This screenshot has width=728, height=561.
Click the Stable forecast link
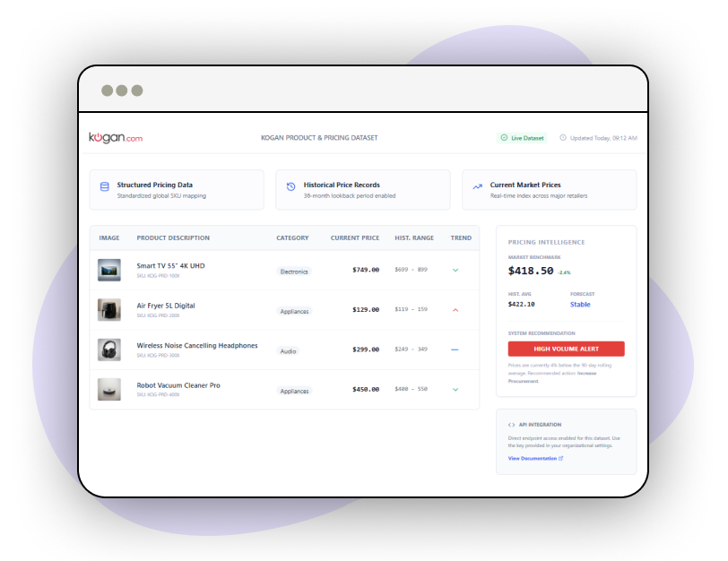tap(580, 305)
